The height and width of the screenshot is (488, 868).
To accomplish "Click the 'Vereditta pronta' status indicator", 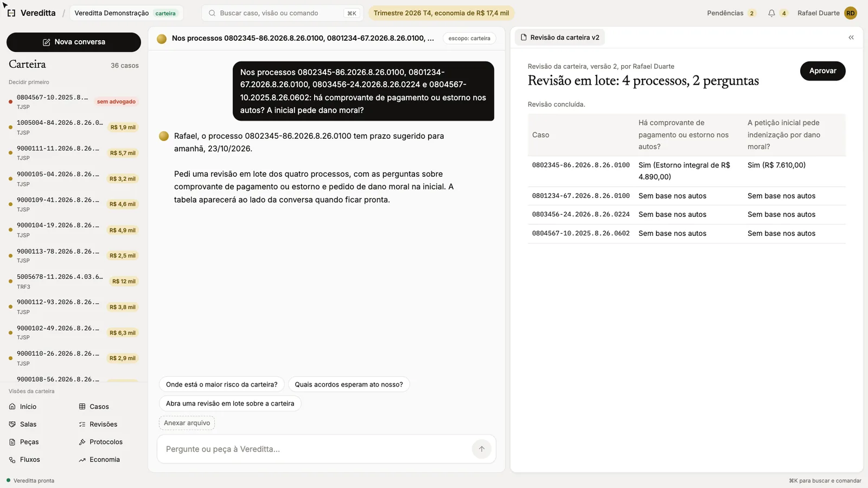I will point(30,480).
